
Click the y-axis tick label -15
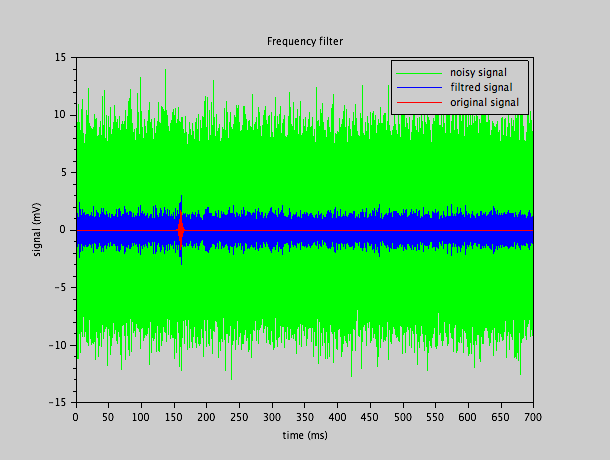(x=57, y=402)
